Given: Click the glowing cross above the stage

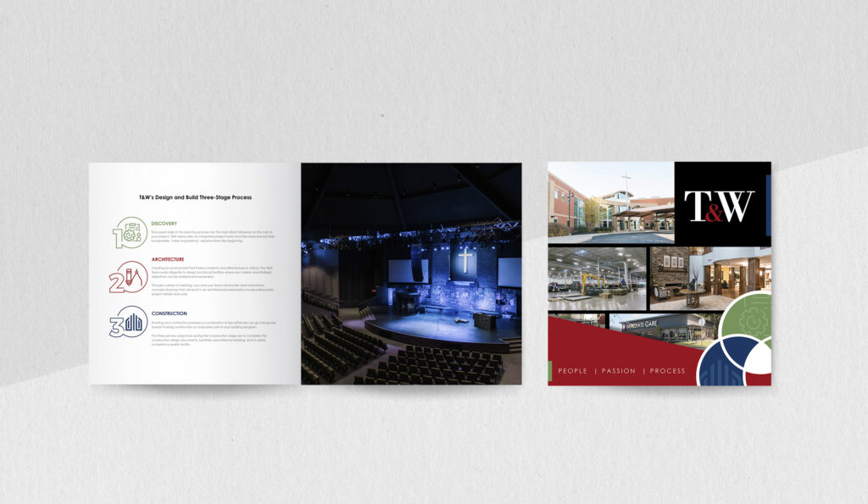Looking at the screenshot, I should (465, 259).
